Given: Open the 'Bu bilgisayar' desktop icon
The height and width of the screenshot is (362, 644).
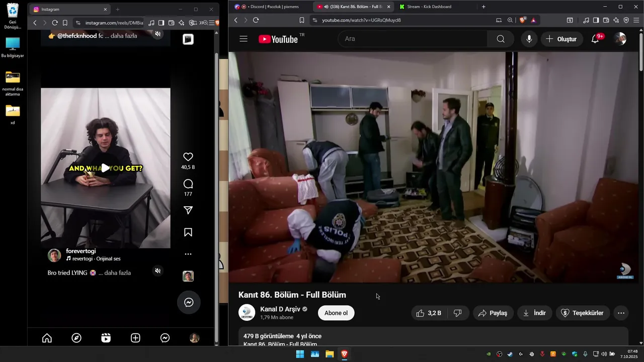Looking at the screenshot, I should click(13, 48).
